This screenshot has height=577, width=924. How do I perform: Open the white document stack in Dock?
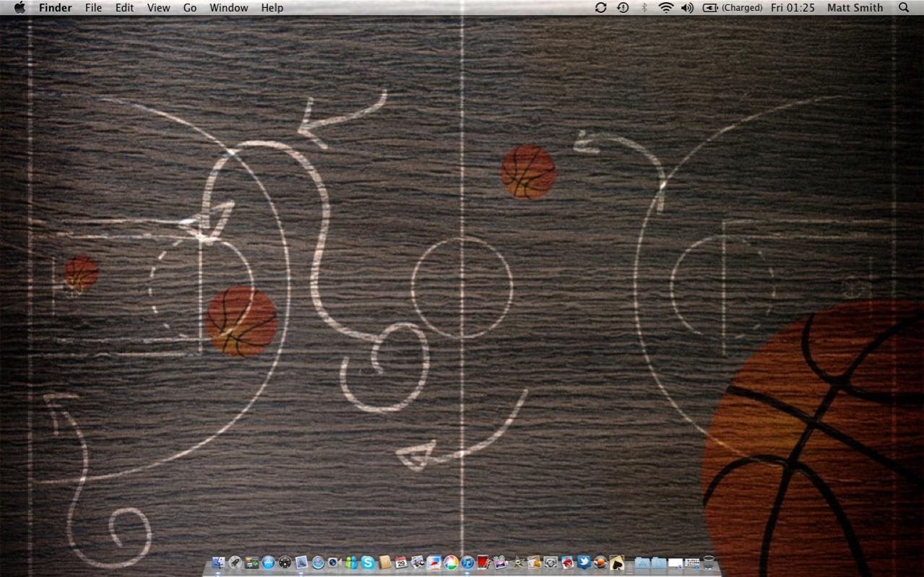675,563
